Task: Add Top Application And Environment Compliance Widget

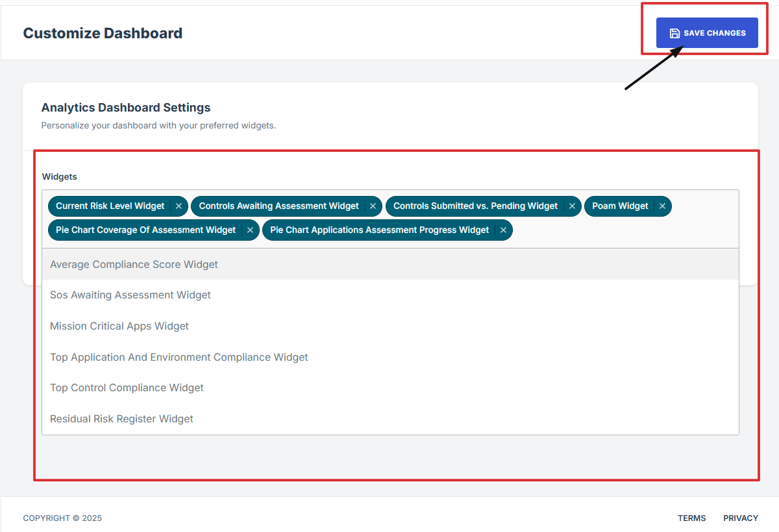Action: pyautogui.click(x=179, y=357)
